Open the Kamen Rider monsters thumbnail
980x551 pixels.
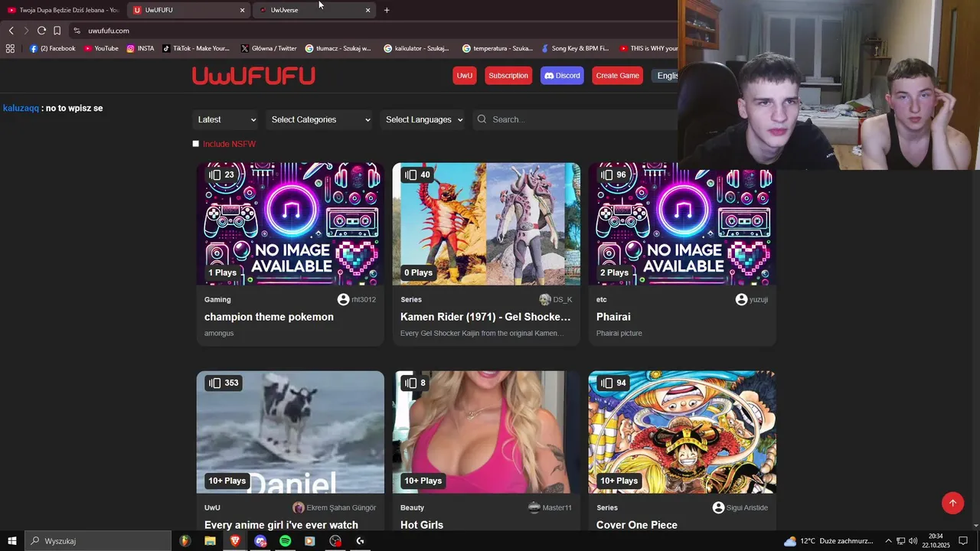point(486,223)
